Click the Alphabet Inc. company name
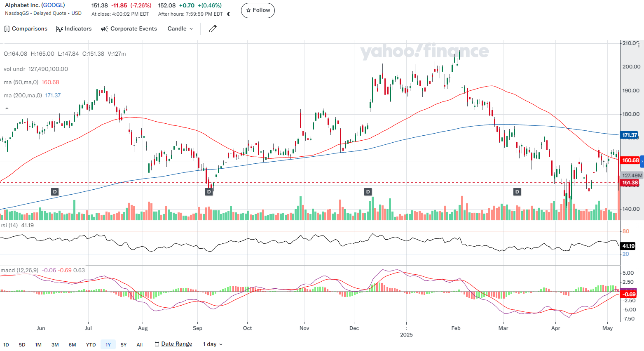 coord(23,5)
